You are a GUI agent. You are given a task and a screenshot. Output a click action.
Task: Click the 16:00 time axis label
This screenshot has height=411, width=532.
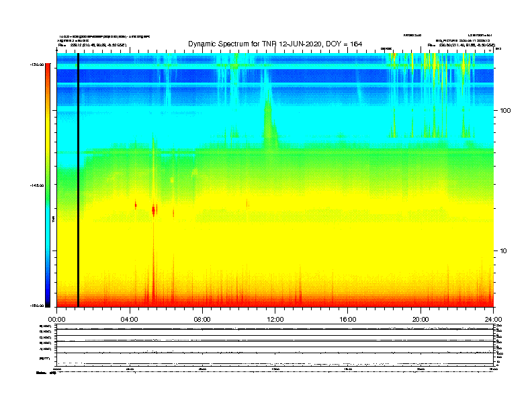348,320
